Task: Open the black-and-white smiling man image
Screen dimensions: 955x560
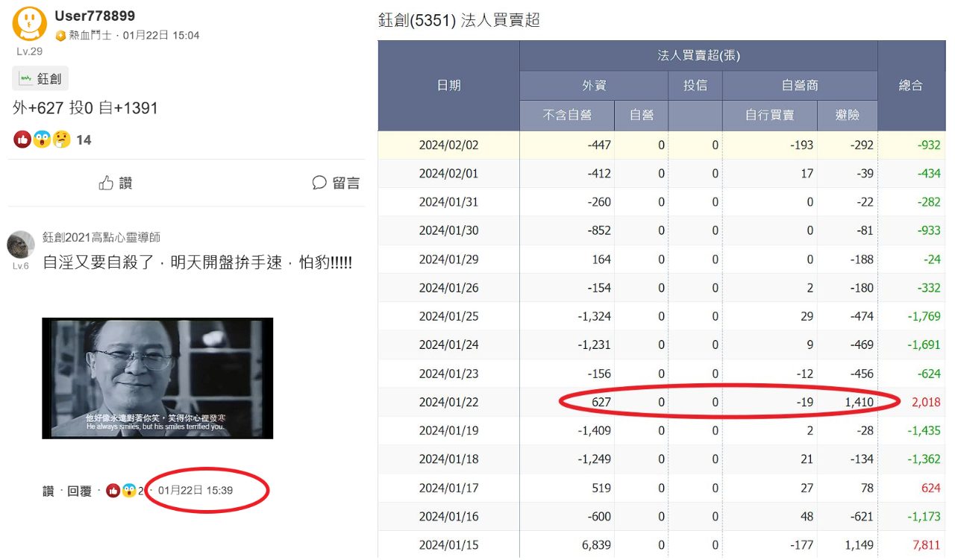Action: coord(157,378)
